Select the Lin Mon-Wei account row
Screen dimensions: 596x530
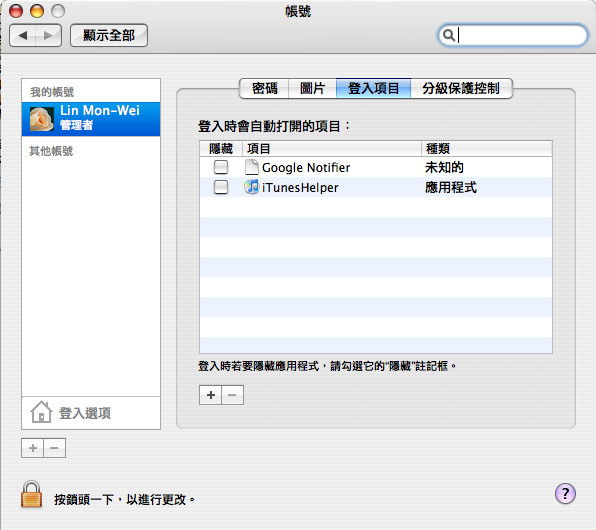click(x=91, y=119)
